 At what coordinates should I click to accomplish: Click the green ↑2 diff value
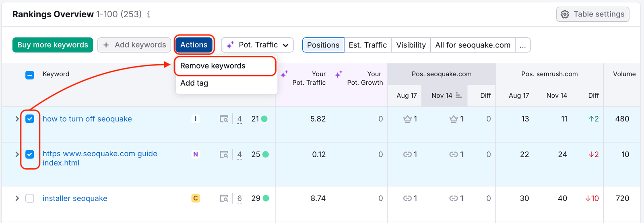pos(594,119)
